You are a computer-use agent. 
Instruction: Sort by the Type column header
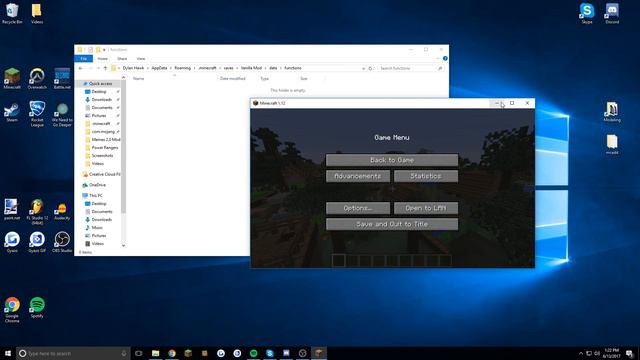point(264,78)
